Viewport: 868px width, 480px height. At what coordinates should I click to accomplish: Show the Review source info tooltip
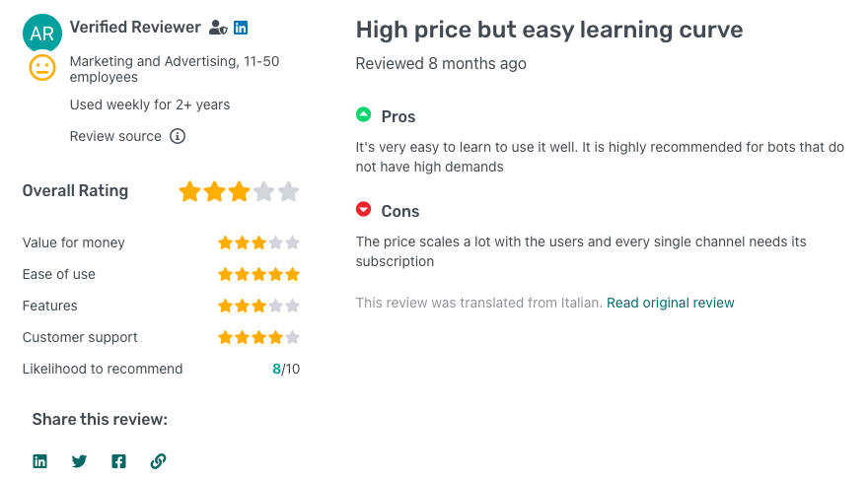click(178, 136)
